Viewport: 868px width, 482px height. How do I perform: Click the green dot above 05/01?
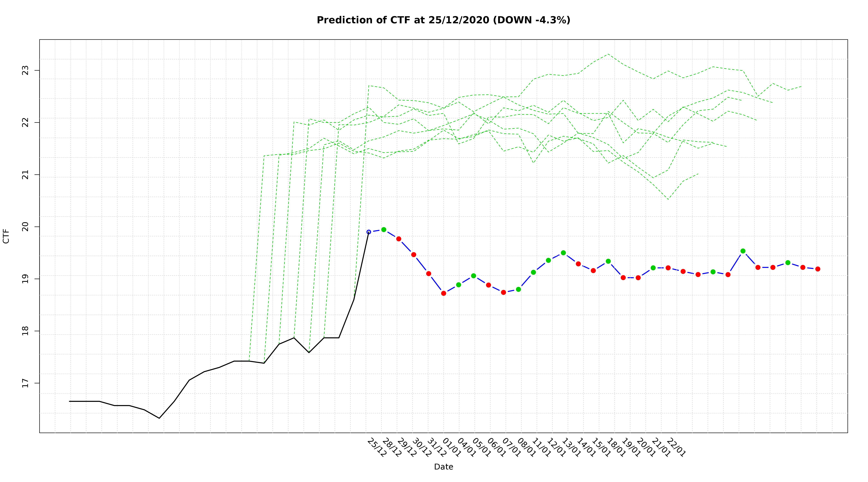coord(473,276)
